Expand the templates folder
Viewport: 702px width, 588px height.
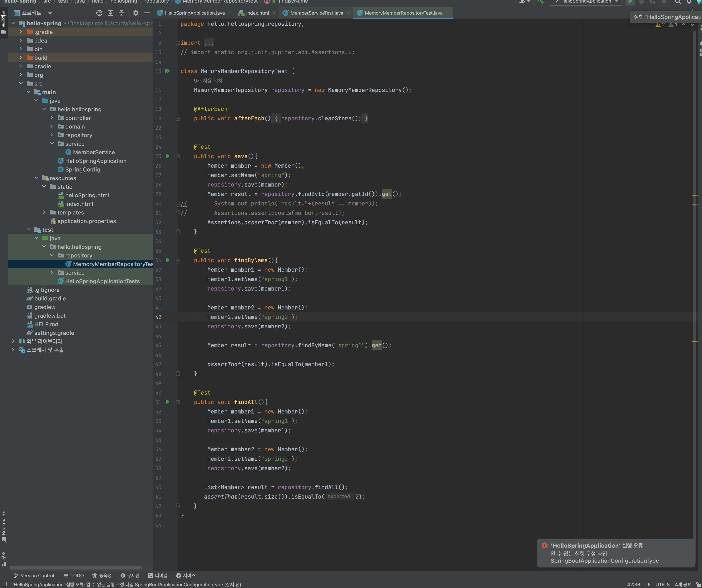point(44,213)
